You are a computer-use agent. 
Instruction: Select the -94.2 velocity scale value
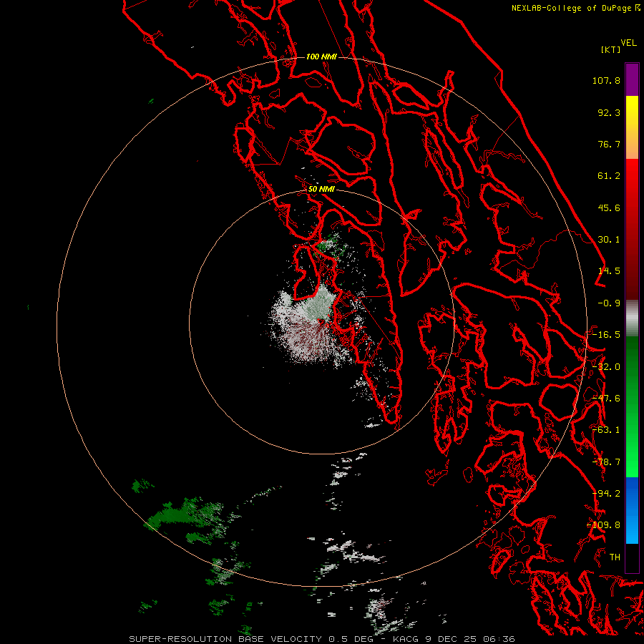click(x=606, y=494)
